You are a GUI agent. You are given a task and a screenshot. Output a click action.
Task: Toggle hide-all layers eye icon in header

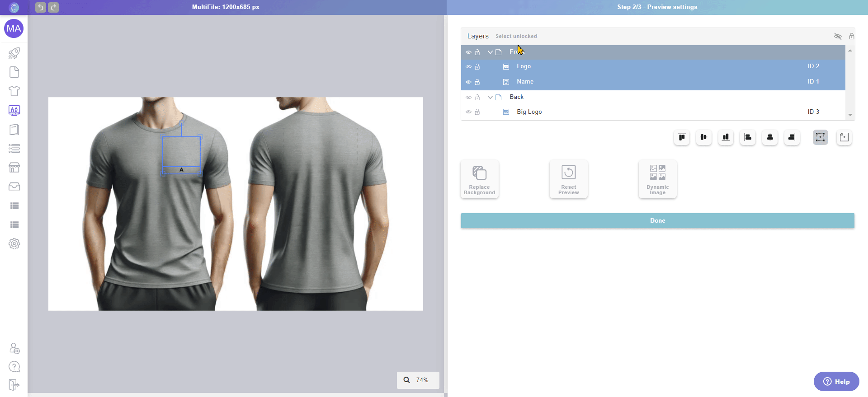(x=838, y=36)
